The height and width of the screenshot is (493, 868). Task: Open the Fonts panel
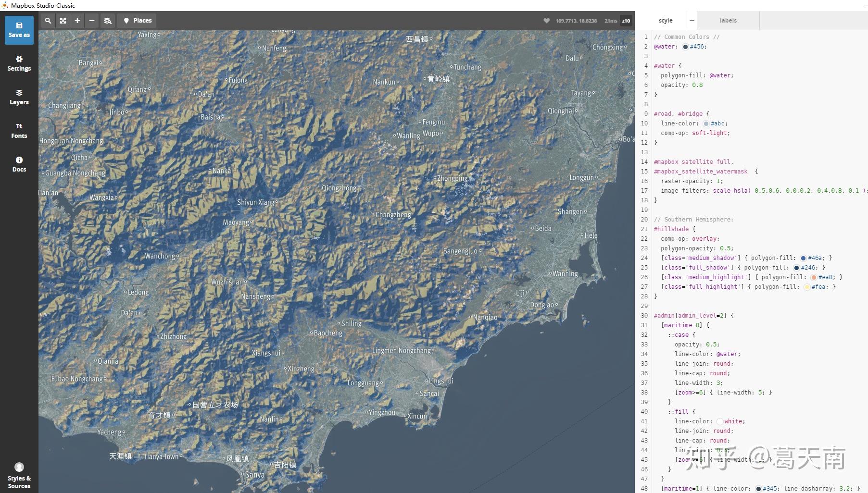pos(19,131)
